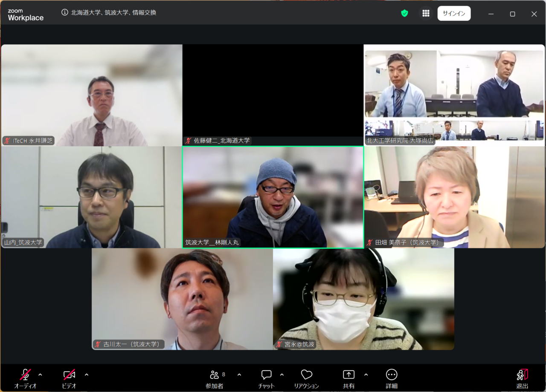Expand the chat options arrow

point(282,375)
